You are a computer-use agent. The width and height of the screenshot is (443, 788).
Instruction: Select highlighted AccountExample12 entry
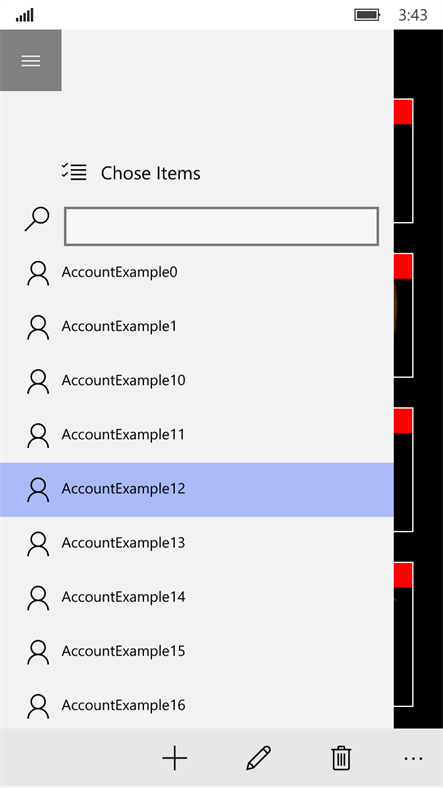197,489
